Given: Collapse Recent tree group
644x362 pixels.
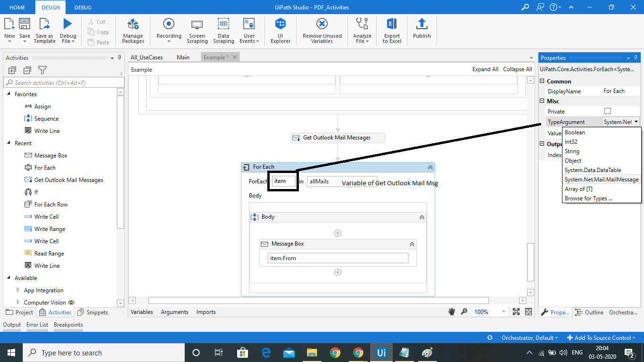Looking at the screenshot, I should point(8,143).
